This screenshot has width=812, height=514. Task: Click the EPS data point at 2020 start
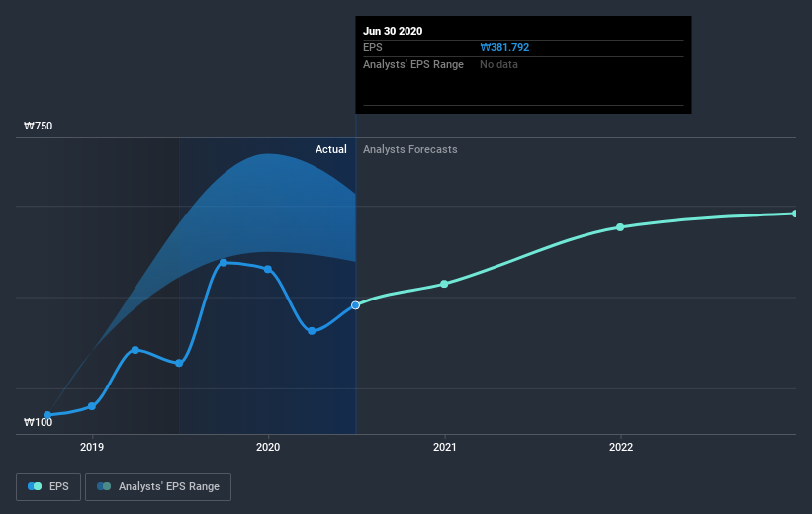[268, 269]
